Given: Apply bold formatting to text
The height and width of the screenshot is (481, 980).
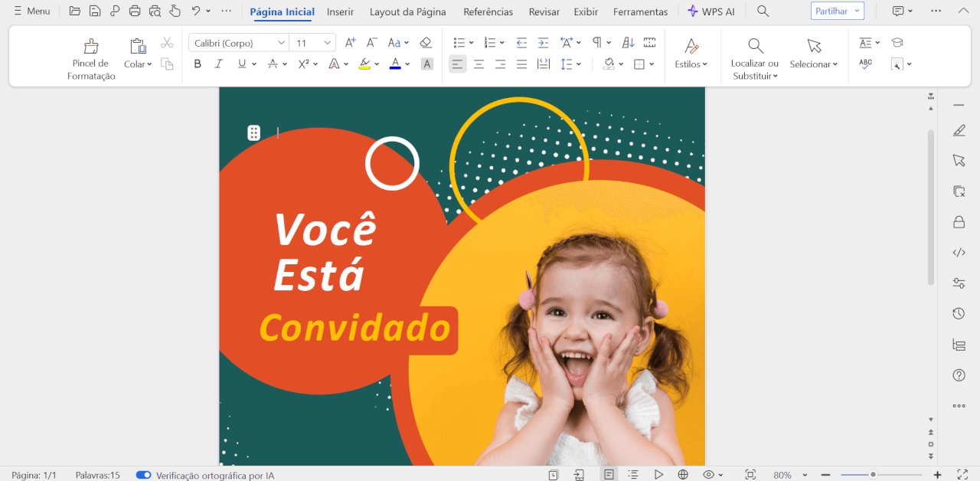Looking at the screenshot, I should coord(197,64).
